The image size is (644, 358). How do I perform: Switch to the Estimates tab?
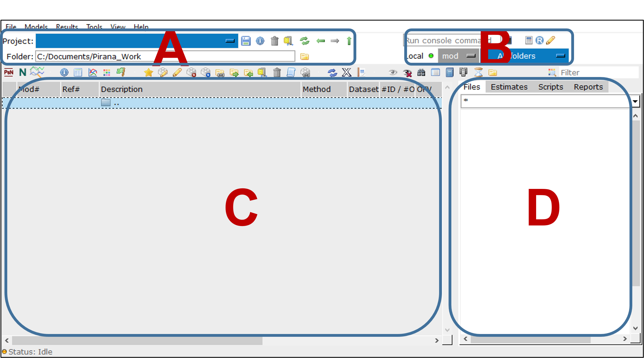pos(509,87)
